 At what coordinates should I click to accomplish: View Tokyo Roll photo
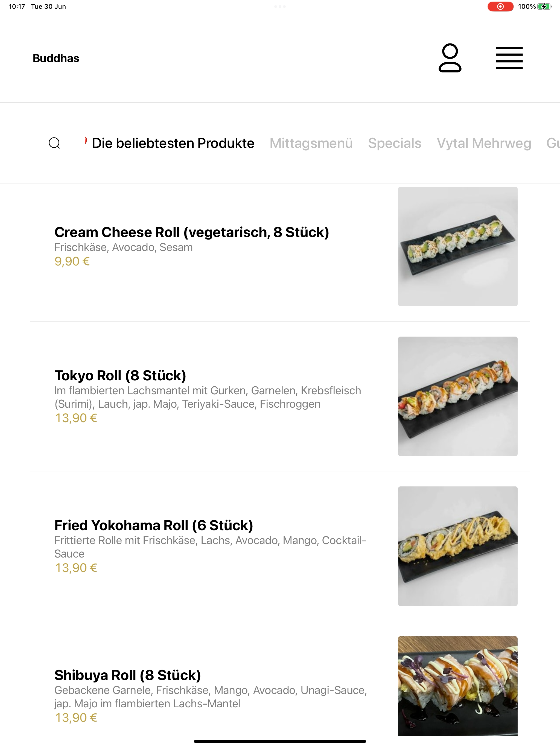tap(458, 396)
